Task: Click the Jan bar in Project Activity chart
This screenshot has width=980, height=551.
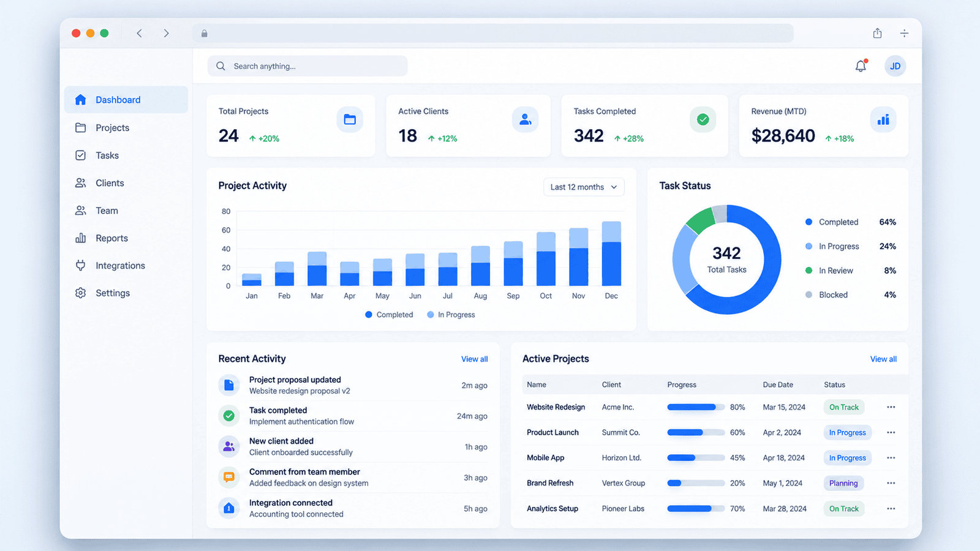Action: pyautogui.click(x=252, y=280)
